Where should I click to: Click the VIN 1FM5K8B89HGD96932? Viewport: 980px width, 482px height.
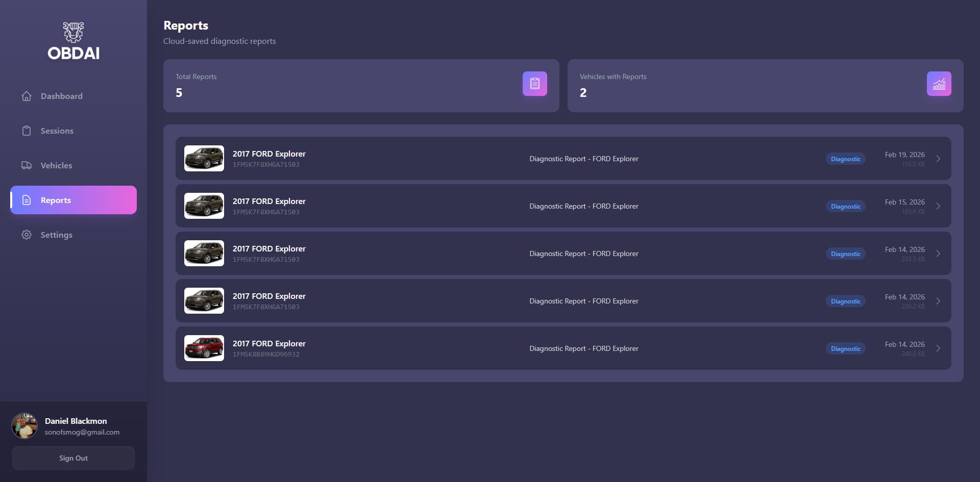click(266, 354)
